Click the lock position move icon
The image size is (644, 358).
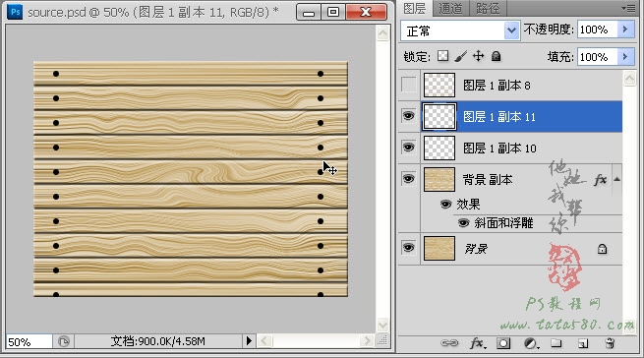point(479,56)
